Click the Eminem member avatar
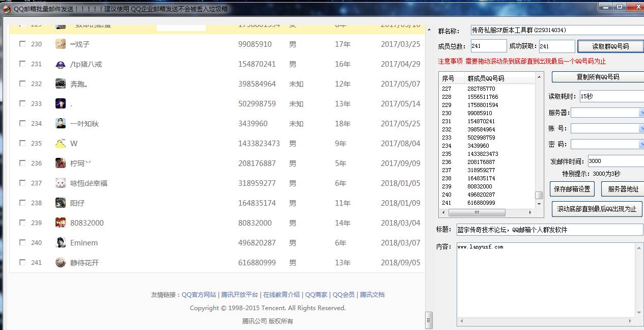Viewport: 644px width, 330px height. pyautogui.click(x=61, y=243)
